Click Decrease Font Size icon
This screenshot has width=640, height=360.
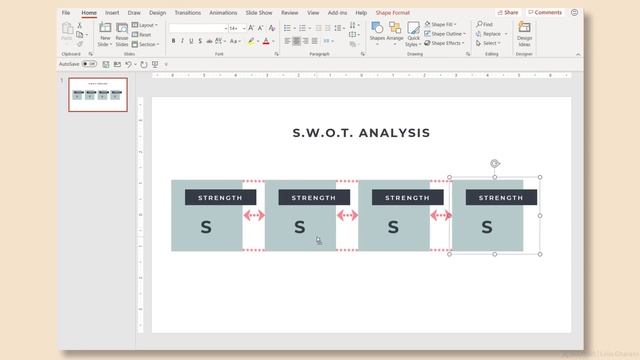click(x=260, y=28)
